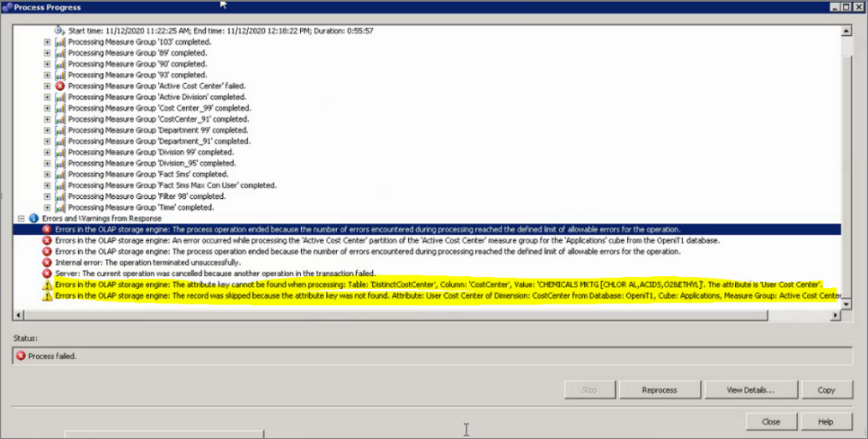Image resolution: width=868 pixels, height=439 pixels.
Task: Click the Reprocess button
Action: (660, 390)
